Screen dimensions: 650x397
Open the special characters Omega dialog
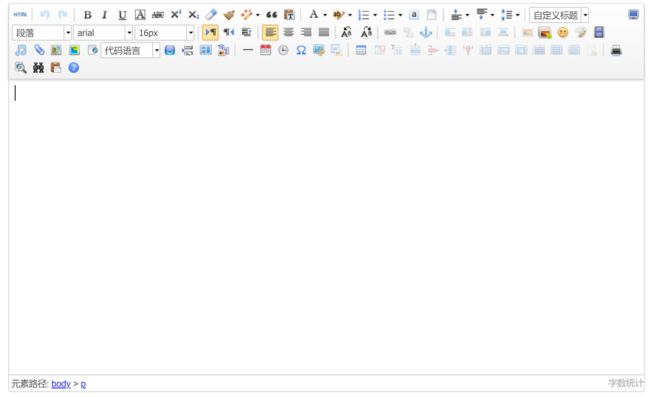[301, 50]
